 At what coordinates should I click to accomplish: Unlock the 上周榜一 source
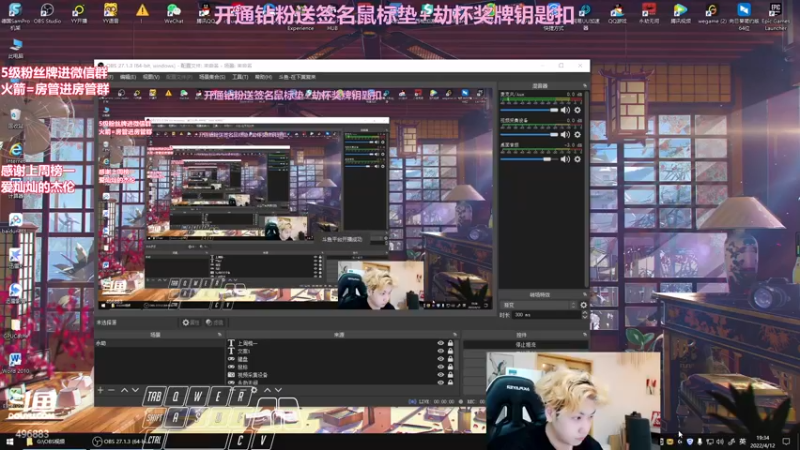pos(451,343)
